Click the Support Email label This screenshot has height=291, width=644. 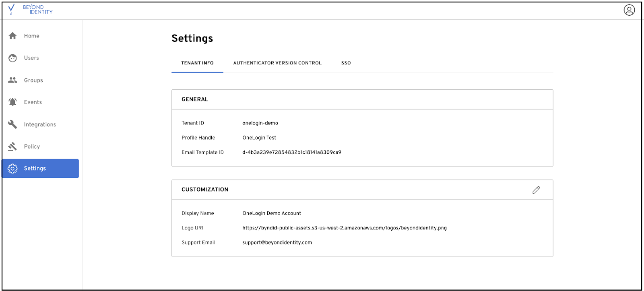(198, 243)
